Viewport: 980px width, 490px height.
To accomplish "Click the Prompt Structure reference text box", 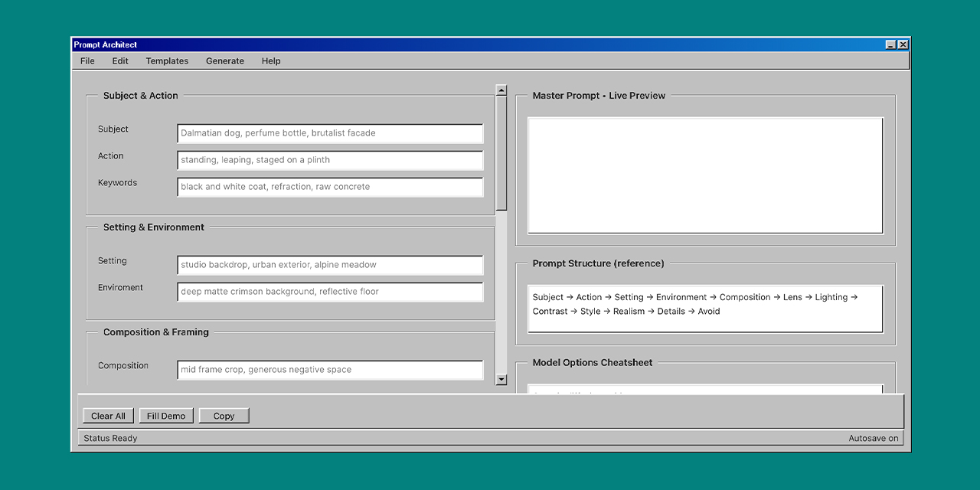I will click(705, 309).
